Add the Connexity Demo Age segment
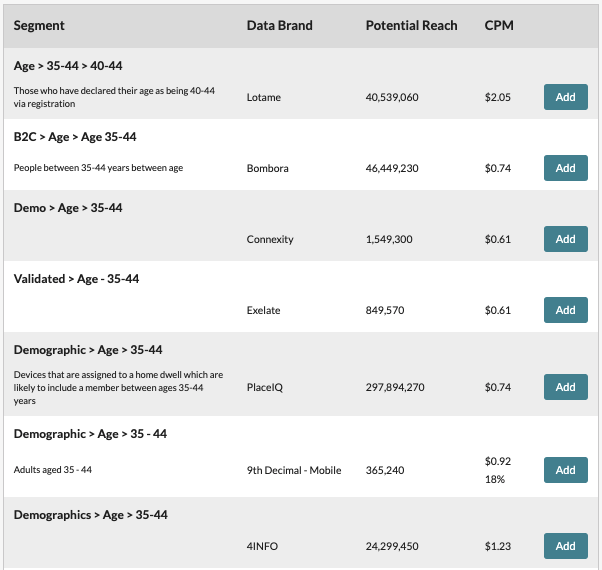The image size is (602, 570). [566, 239]
